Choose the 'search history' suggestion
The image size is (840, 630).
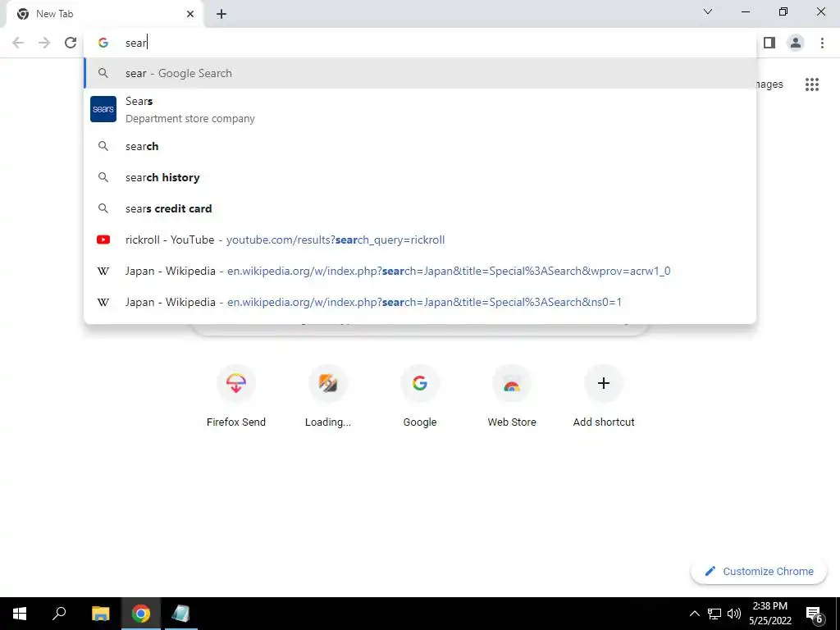click(x=420, y=177)
